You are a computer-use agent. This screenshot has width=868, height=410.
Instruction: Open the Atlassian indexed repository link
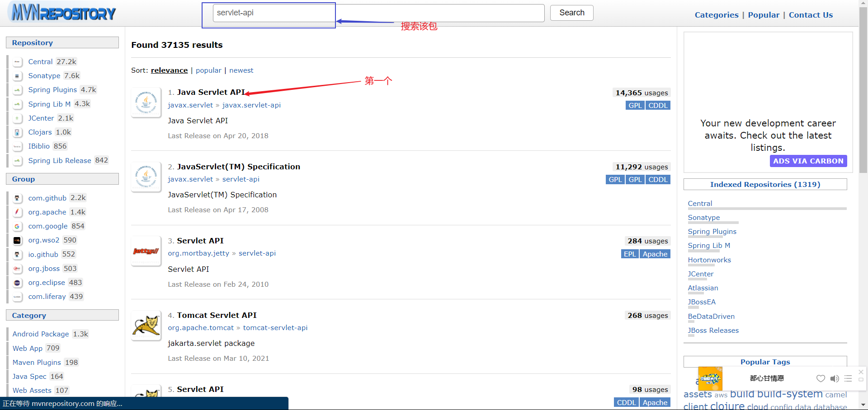pos(703,288)
